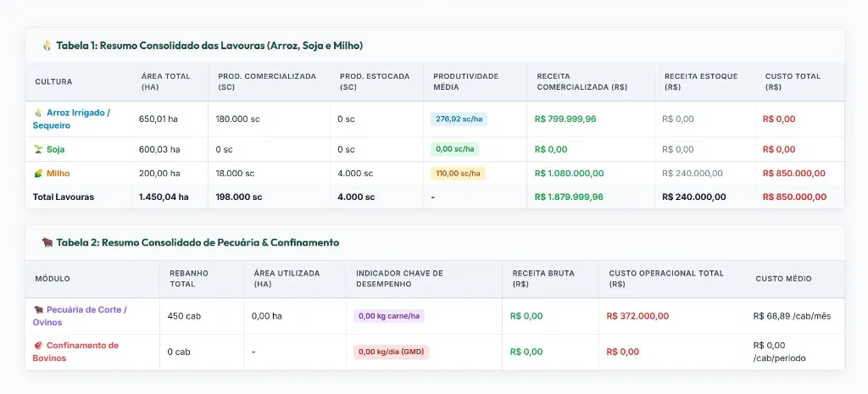Click the R$ 0,00 /cab/período average cost
Image resolution: width=868 pixels, height=394 pixels.
(780, 352)
